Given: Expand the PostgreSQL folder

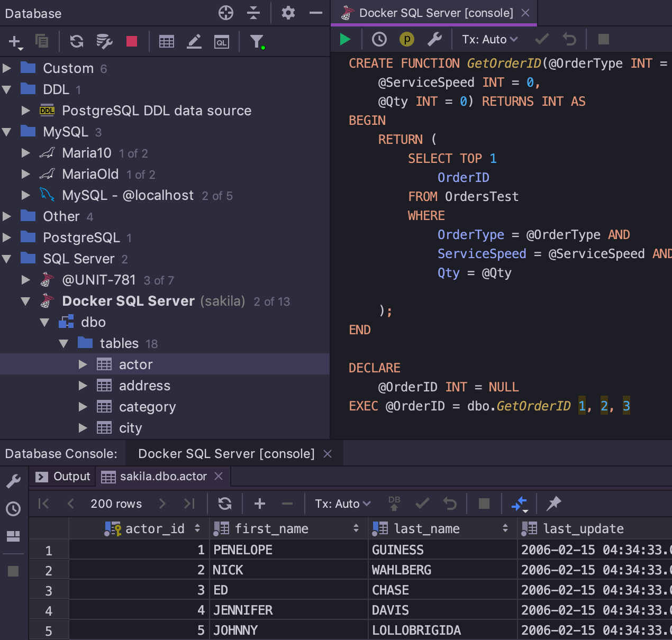Looking at the screenshot, I should (x=7, y=237).
